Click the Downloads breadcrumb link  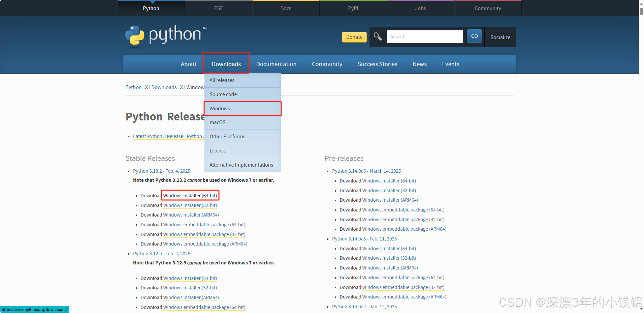164,87
